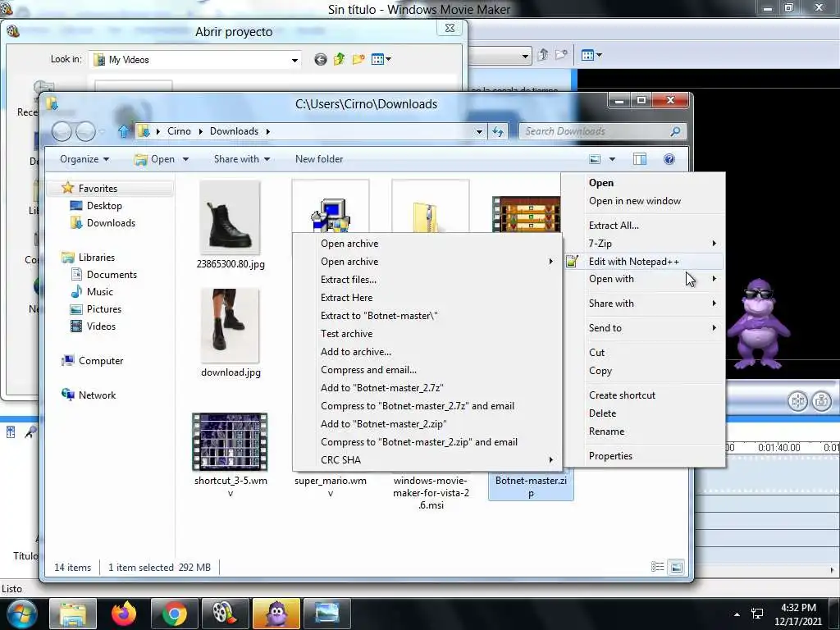Show hidden tray icons arrow
The image size is (840, 630).
coord(737,614)
